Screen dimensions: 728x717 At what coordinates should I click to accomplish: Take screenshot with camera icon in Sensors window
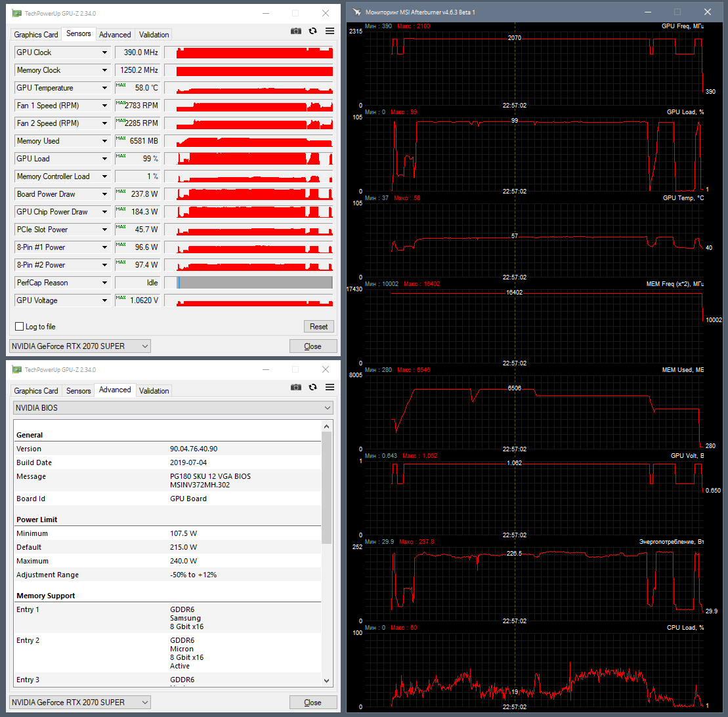click(x=296, y=31)
